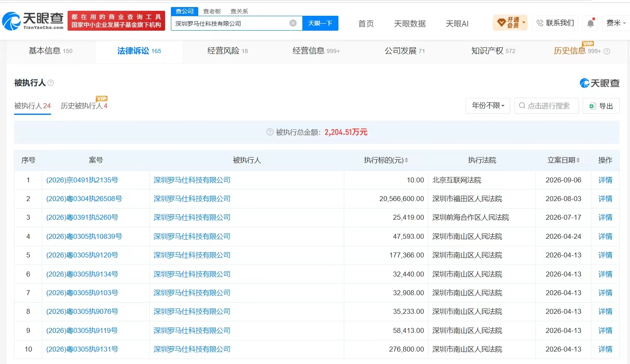Click the 天眼一下 search button
630x364 pixels.
320,23
